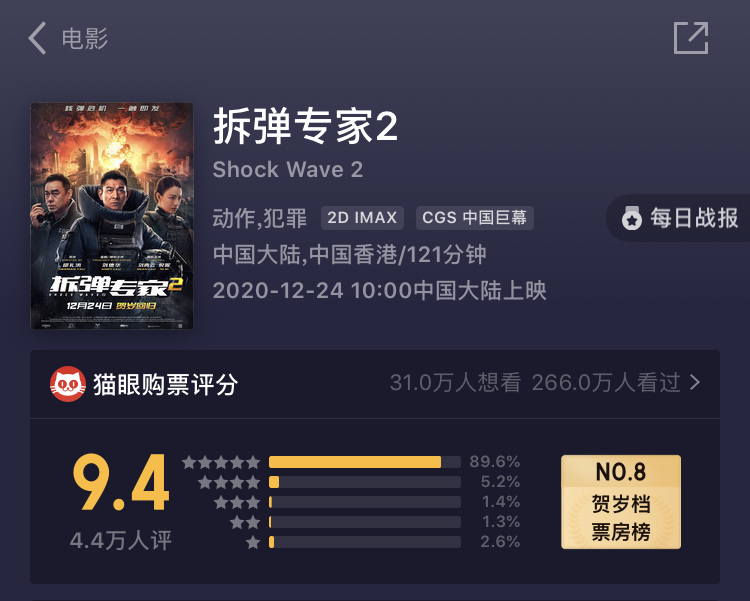Viewport: 750px width, 601px height.
Task: Tap the 电影 back label
Action: click(x=85, y=38)
